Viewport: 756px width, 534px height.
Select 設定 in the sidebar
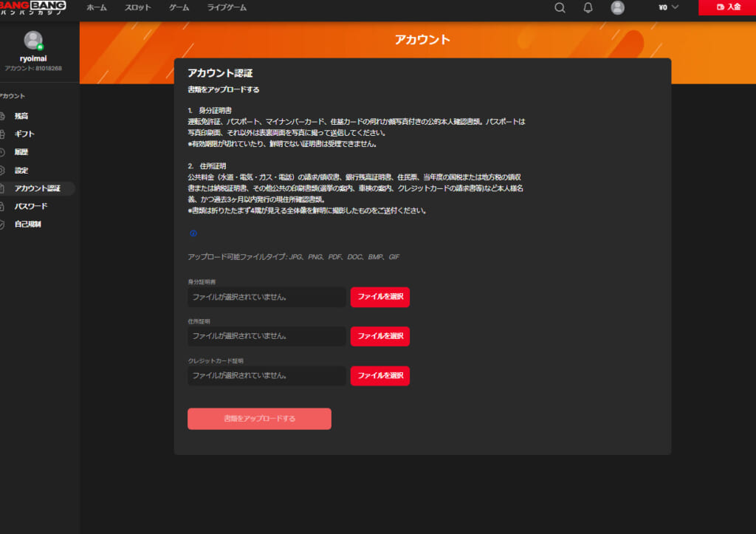(x=21, y=171)
